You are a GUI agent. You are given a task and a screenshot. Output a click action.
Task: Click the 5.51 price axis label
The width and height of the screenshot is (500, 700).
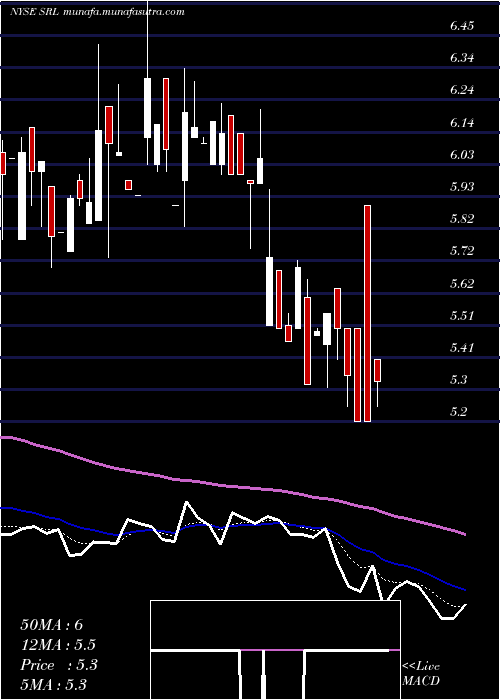462,316
